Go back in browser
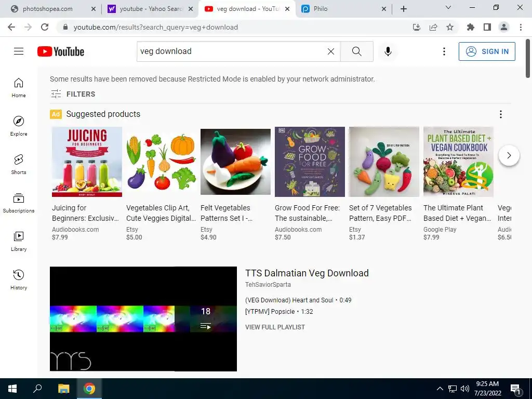Viewport: 532px width, 399px height. [x=11, y=27]
